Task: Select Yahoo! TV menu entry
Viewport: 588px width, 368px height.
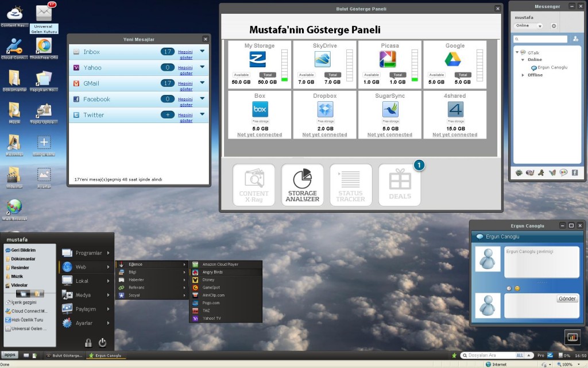Action: (226, 319)
